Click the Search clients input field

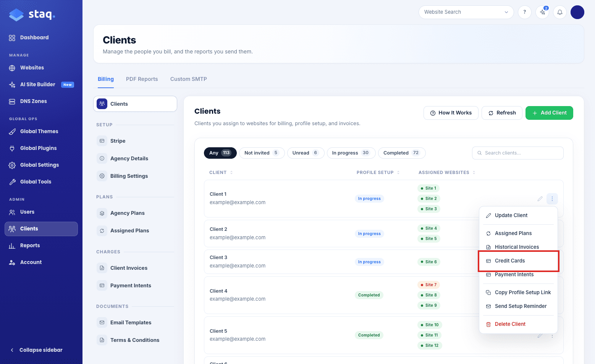pos(518,153)
